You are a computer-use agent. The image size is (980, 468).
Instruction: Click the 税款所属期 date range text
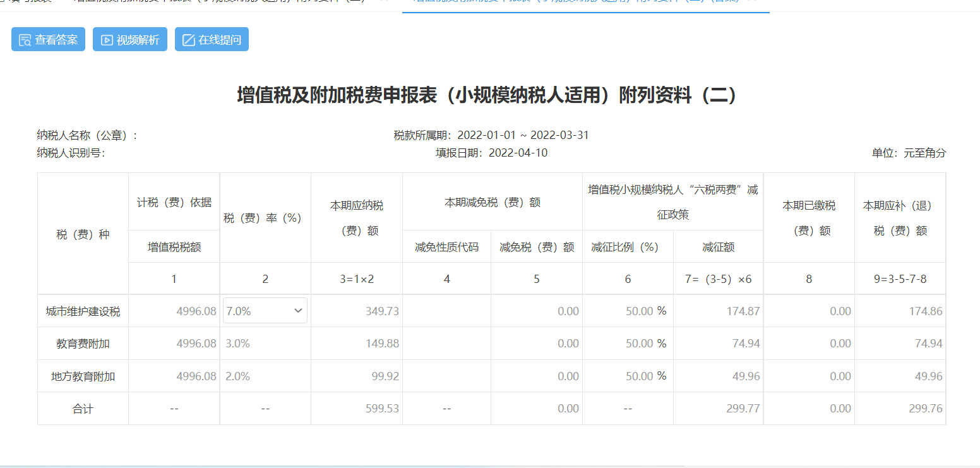tap(491, 135)
